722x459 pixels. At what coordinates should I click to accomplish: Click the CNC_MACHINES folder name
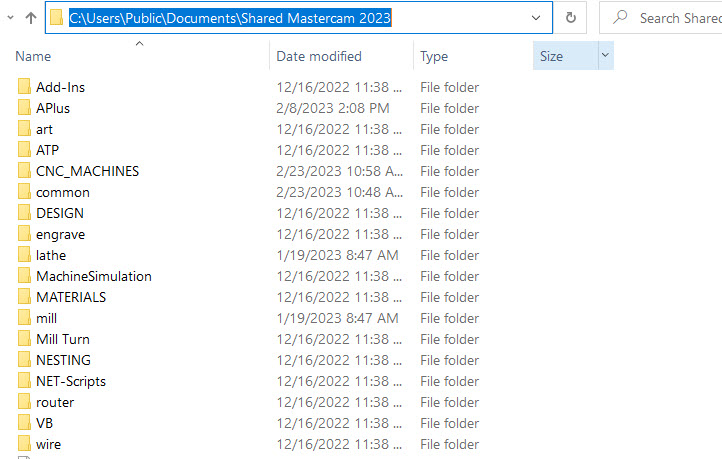[87, 171]
